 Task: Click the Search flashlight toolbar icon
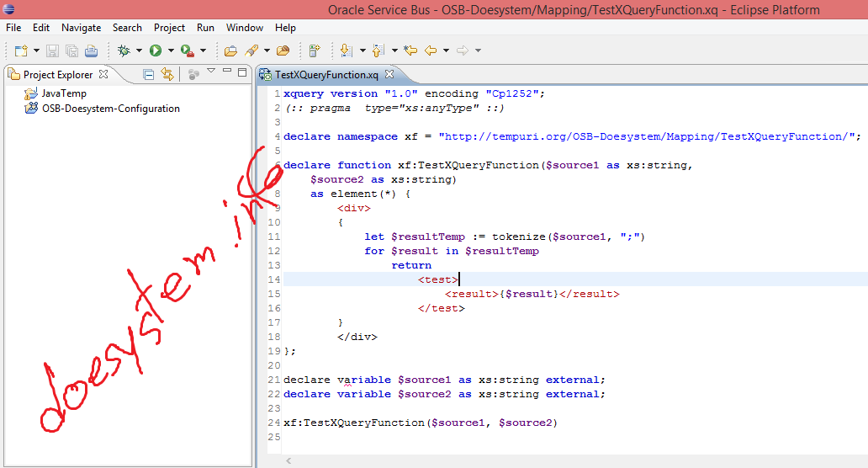point(251,51)
